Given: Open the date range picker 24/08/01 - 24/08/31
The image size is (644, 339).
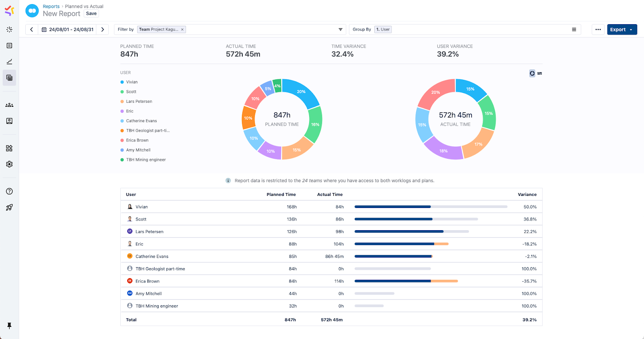Looking at the screenshot, I should (x=68, y=29).
